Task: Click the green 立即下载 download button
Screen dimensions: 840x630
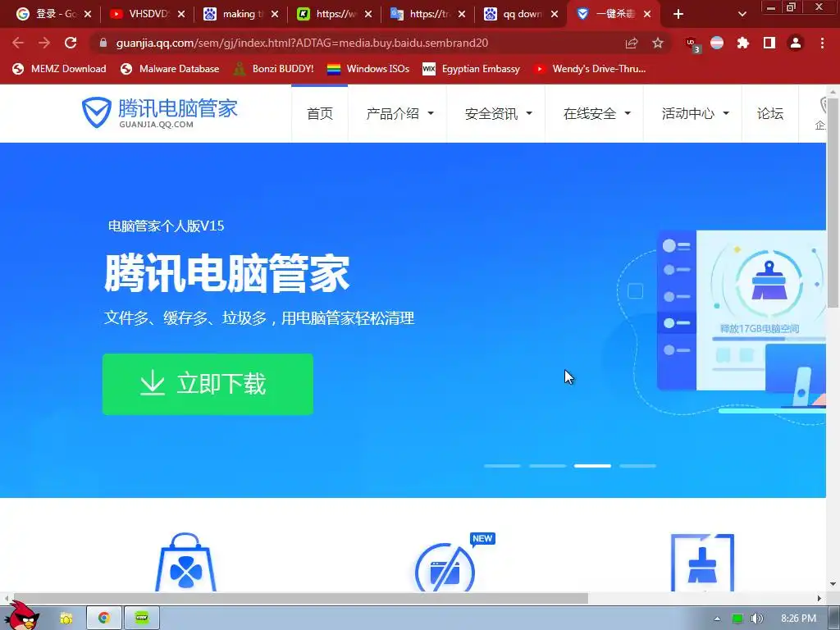Action: (x=208, y=384)
